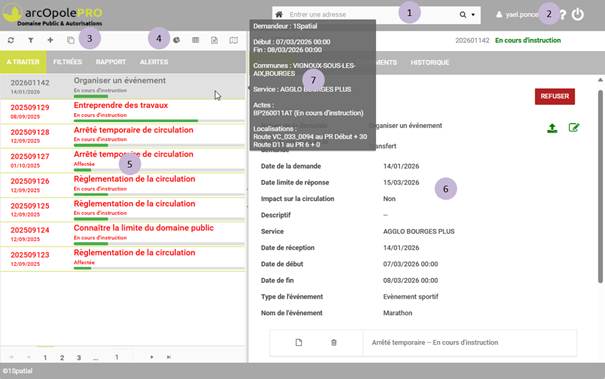
Task: Open the map view icon
Action: tap(233, 40)
